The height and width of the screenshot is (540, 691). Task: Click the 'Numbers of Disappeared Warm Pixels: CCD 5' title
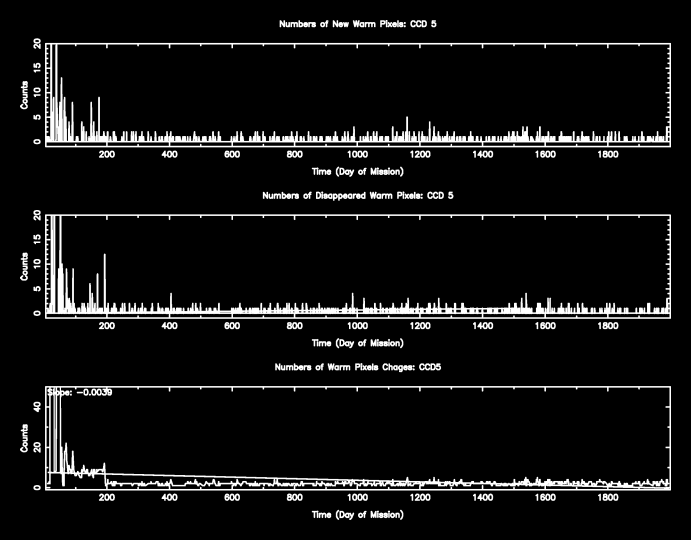click(x=357, y=194)
